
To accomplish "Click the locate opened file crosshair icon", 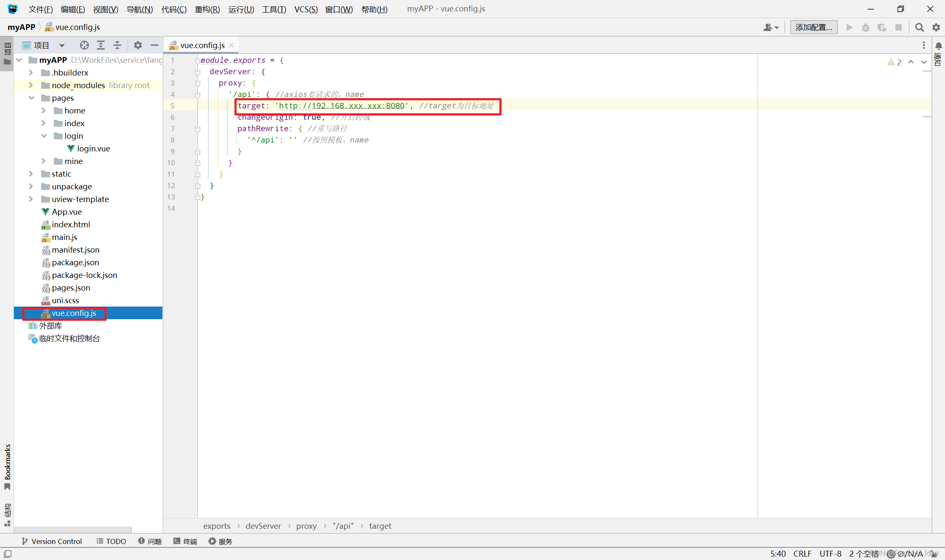I will [84, 45].
